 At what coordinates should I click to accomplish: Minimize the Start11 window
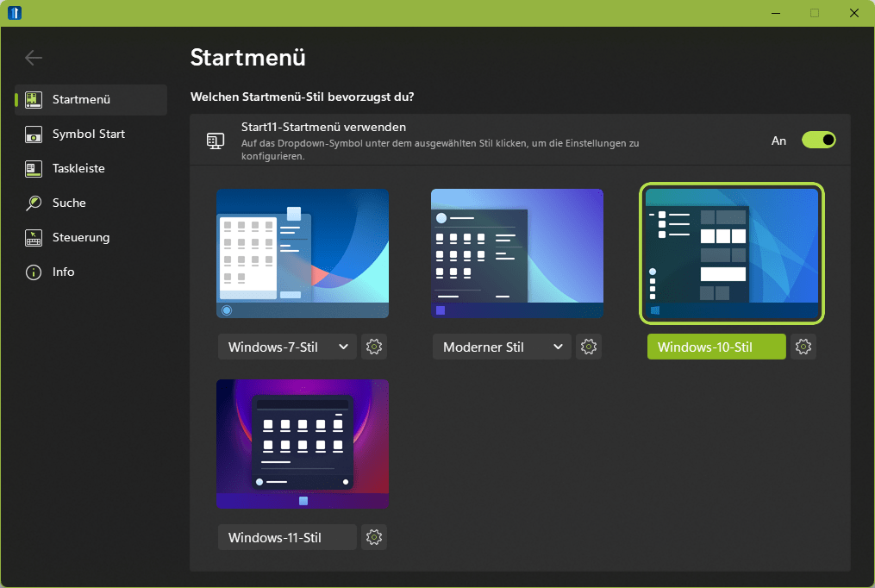point(776,13)
